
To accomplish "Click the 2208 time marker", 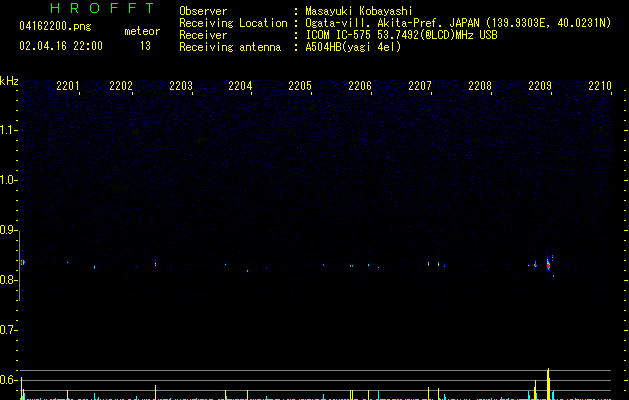I will [x=480, y=86].
